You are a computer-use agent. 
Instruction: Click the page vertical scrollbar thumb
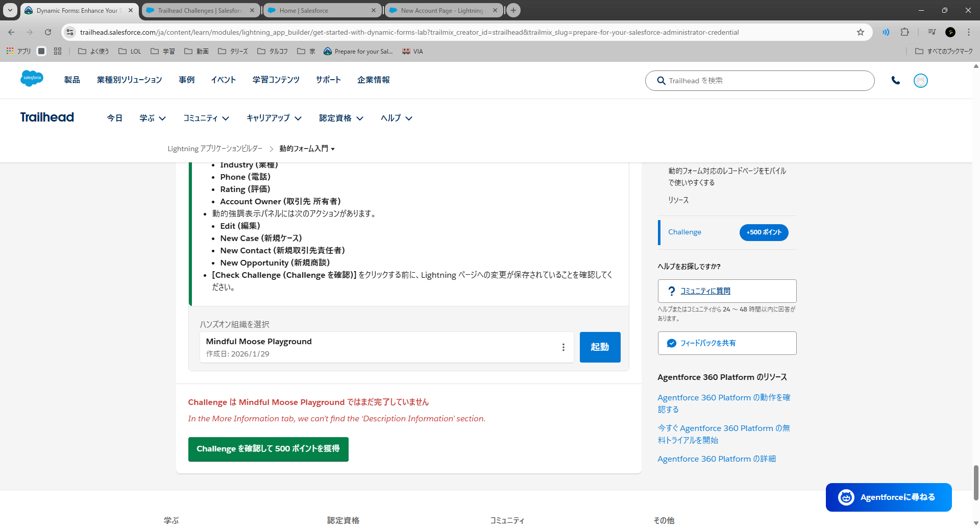click(976, 482)
